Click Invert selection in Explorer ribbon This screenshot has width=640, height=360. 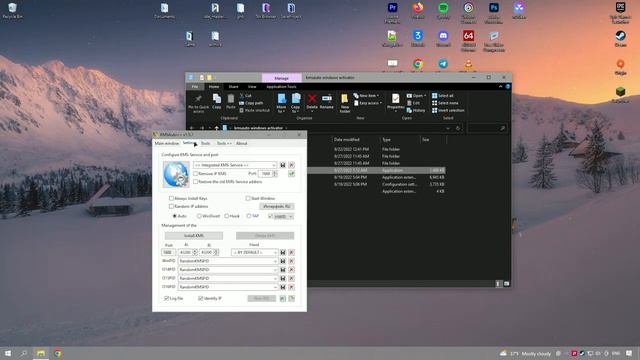[x=448, y=110]
